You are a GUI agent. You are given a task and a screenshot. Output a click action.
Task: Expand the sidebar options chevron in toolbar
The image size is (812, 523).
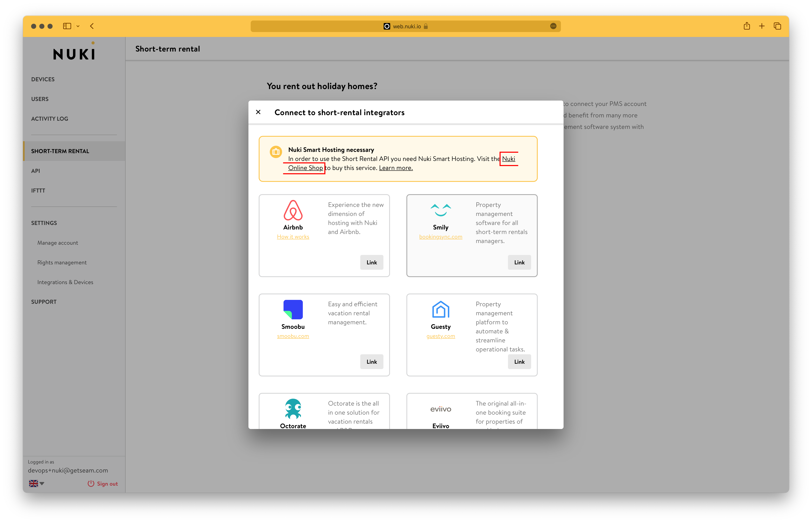(x=78, y=26)
